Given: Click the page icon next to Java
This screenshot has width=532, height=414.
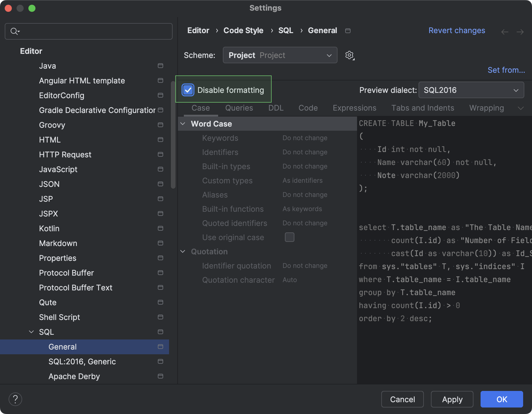Looking at the screenshot, I should point(160,66).
